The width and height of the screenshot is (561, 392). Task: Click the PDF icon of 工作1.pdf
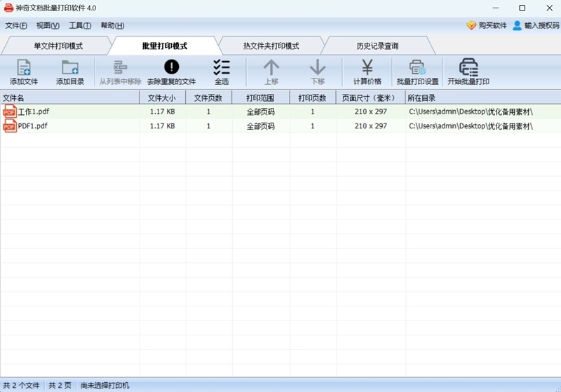10,111
